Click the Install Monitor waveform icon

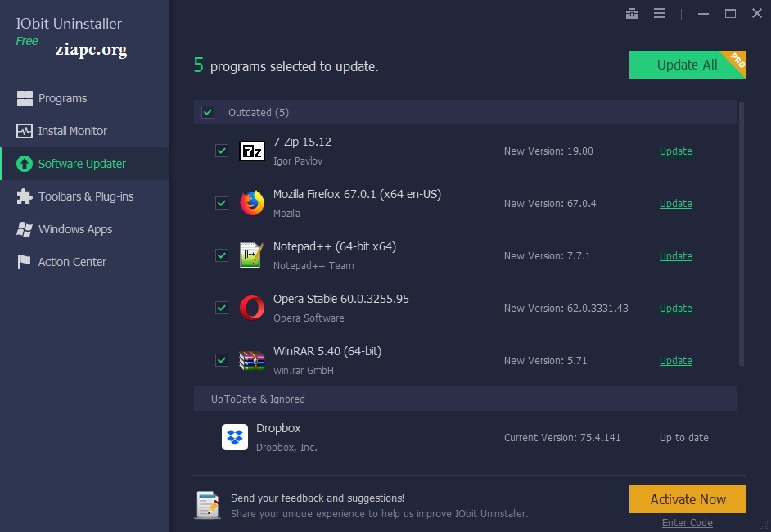[x=25, y=131]
